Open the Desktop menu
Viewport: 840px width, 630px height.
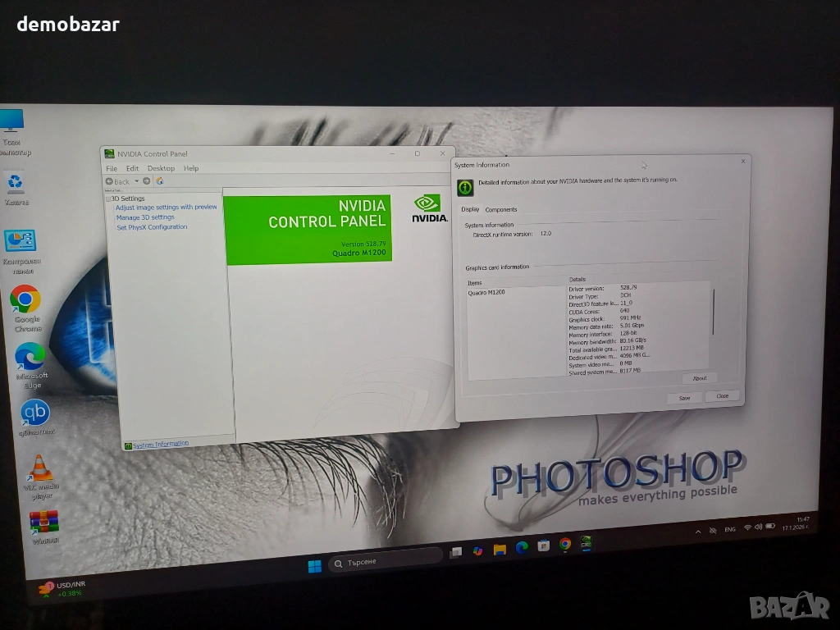coord(161,168)
